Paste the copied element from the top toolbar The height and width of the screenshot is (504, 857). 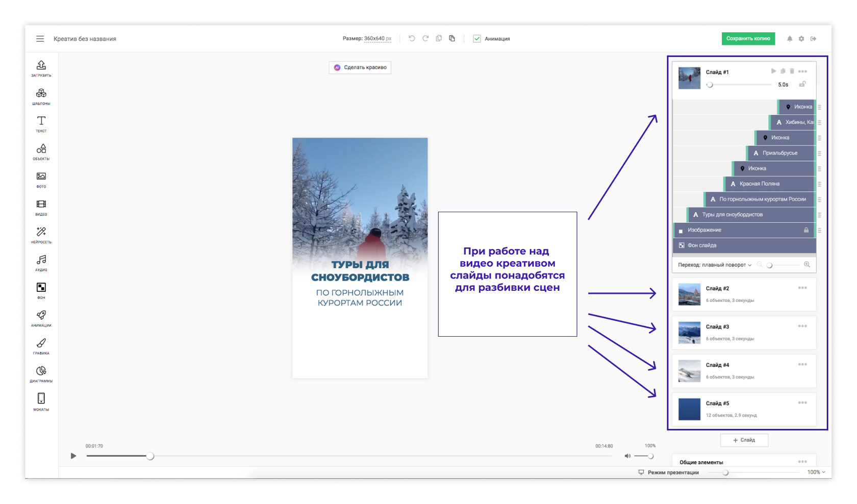452,38
